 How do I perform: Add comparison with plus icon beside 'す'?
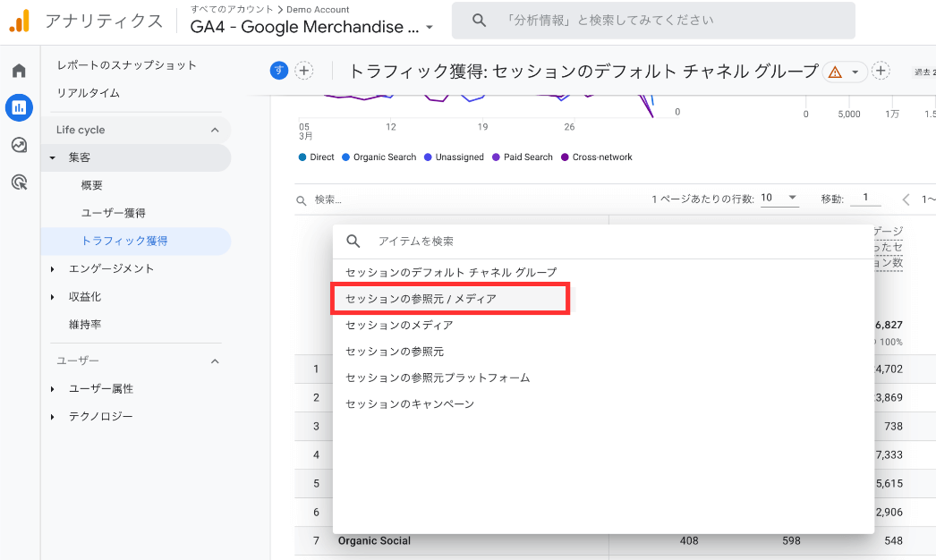click(x=304, y=71)
